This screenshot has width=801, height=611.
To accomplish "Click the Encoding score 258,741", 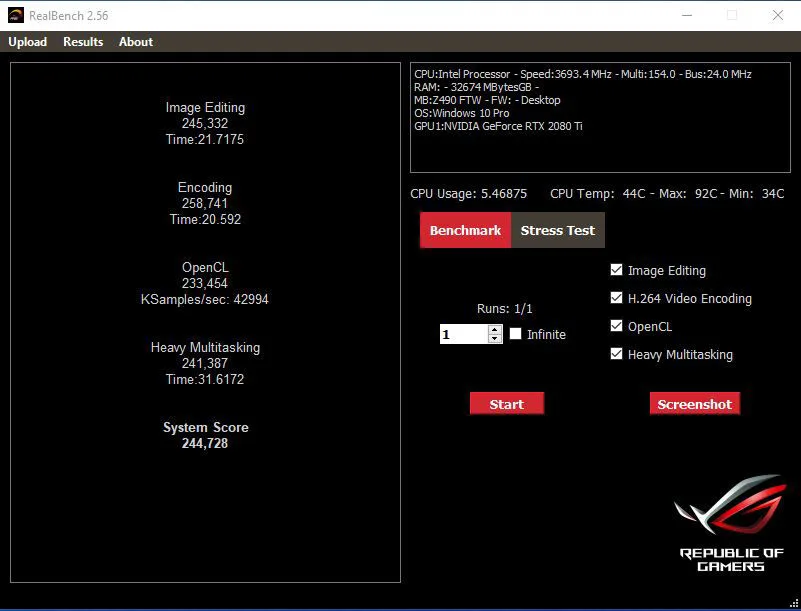I will pyautogui.click(x=205, y=203).
